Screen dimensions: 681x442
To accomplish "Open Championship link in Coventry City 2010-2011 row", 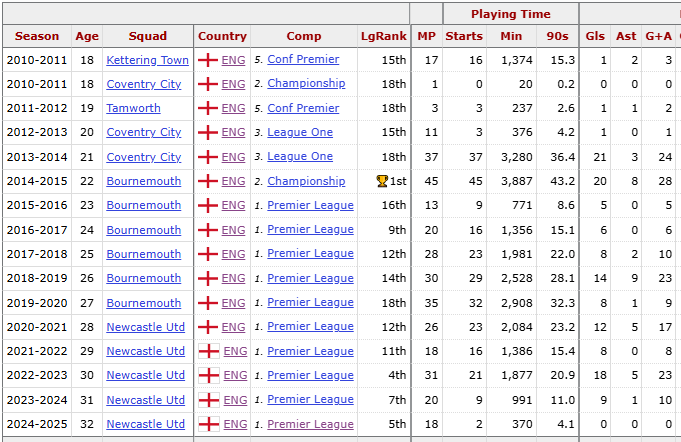I will (x=306, y=84).
